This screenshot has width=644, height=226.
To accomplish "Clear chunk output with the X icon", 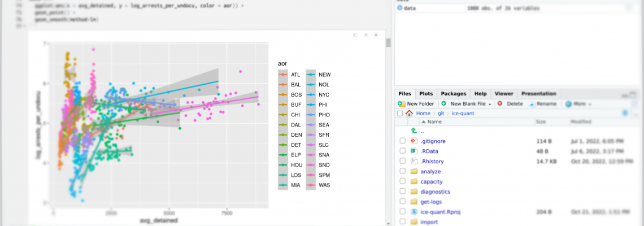I will (x=376, y=36).
